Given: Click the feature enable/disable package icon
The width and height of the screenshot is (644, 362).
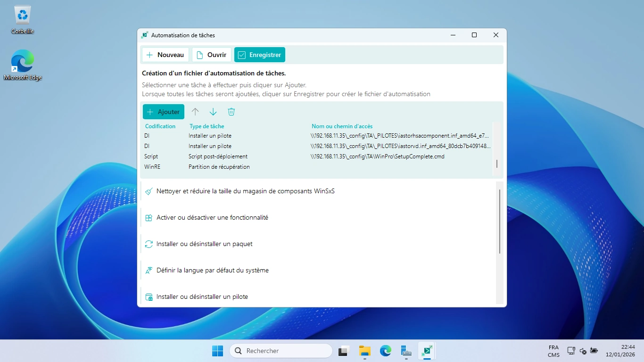Looking at the screenshot, I should [149, 218].
